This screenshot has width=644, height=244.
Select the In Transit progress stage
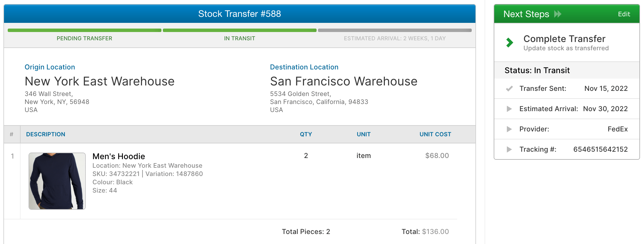[x=239, y=38]
